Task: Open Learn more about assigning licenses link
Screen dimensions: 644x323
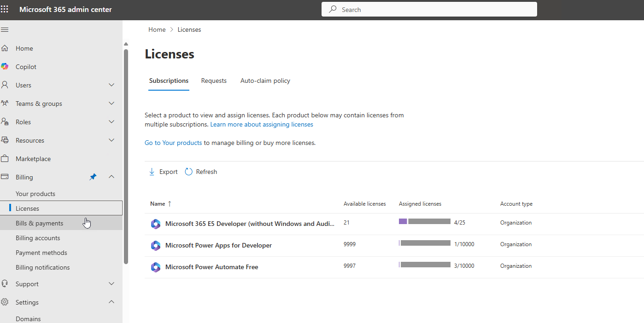Action: coord(262,124)
